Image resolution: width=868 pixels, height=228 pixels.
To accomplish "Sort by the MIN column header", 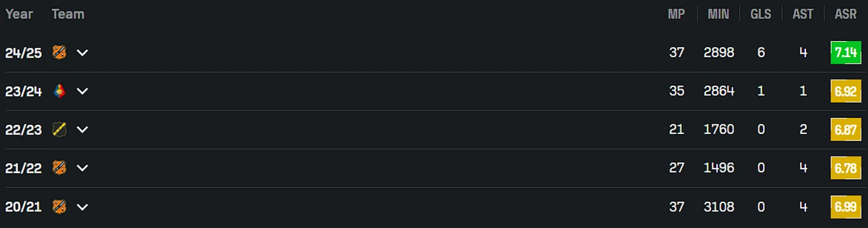I will [x=718, y=14].
